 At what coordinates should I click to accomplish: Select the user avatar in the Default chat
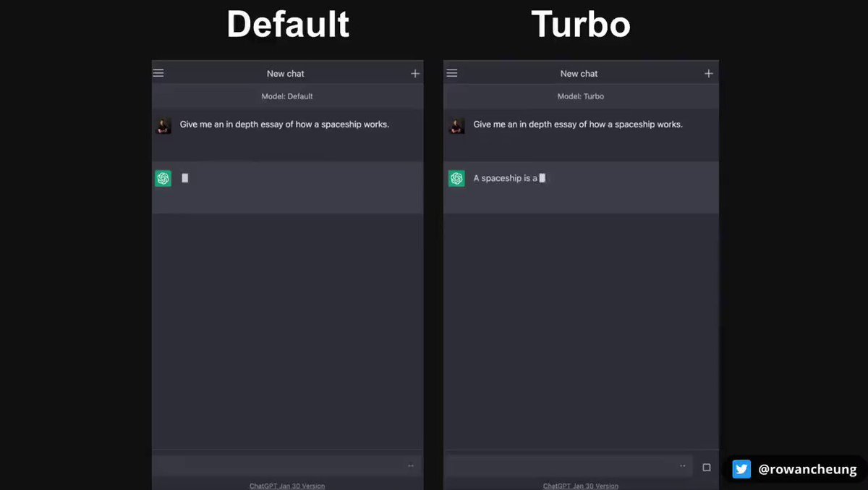point(163,125)
